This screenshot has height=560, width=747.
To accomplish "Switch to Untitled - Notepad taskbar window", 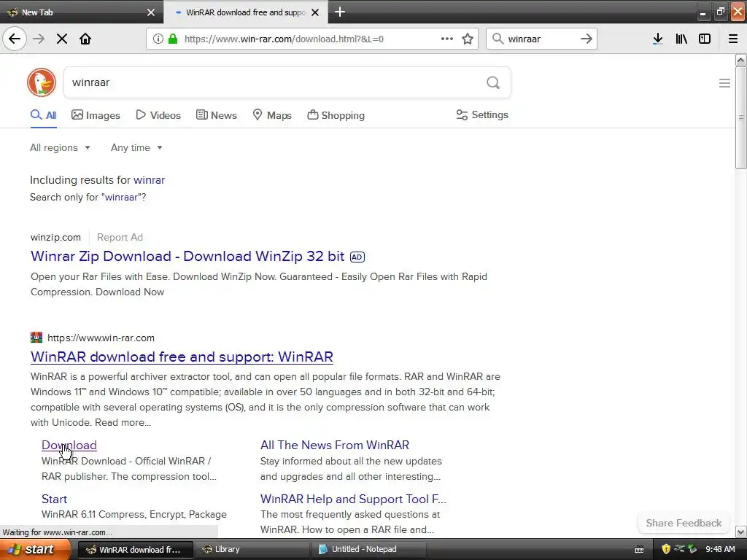I will point(368,550).
